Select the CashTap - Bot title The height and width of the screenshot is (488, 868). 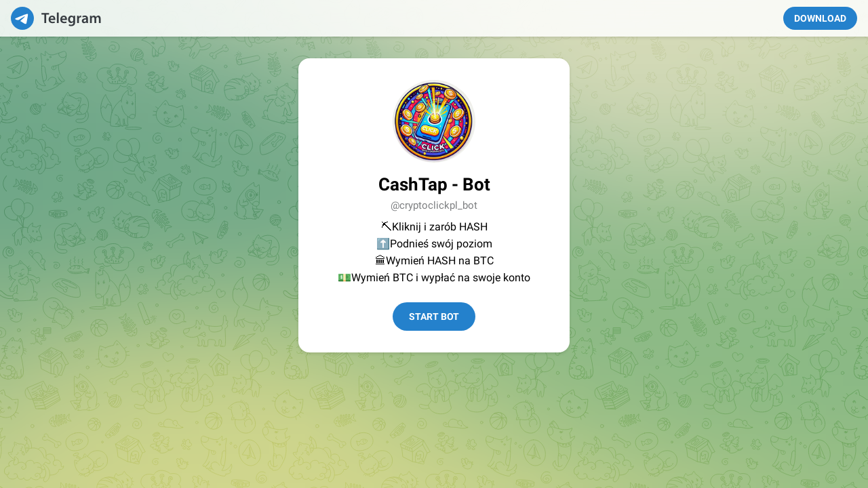click(434, 184)
